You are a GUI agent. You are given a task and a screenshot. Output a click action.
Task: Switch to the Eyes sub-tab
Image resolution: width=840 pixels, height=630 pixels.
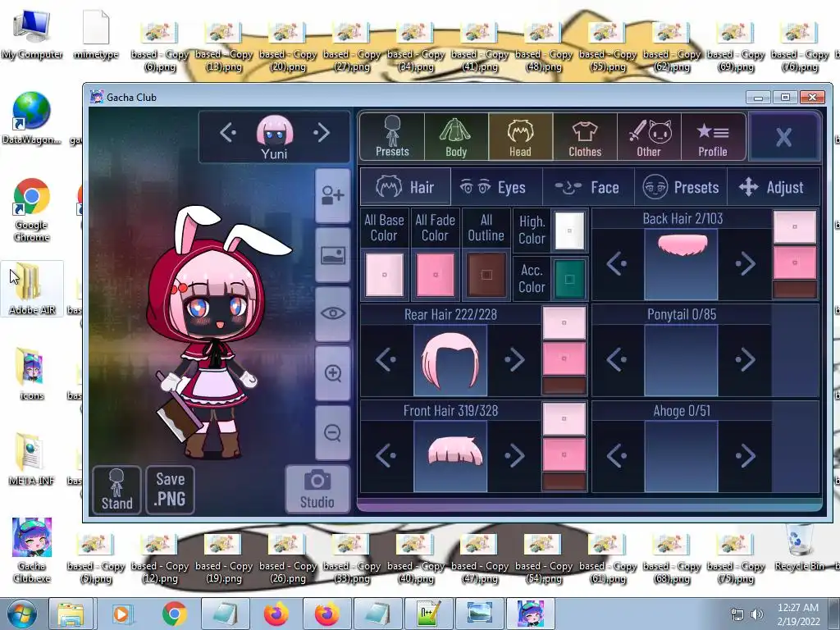[x=496, y=187]
